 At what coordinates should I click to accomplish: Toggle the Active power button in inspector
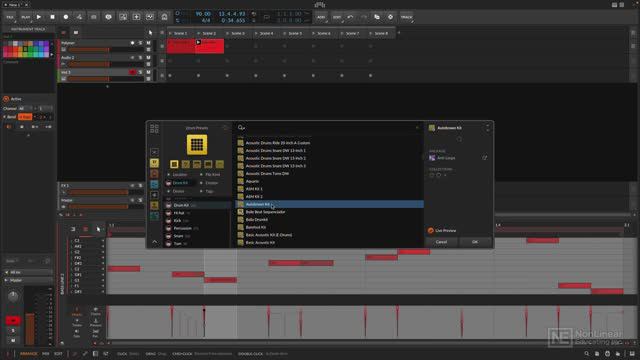[x=6, y=99]
